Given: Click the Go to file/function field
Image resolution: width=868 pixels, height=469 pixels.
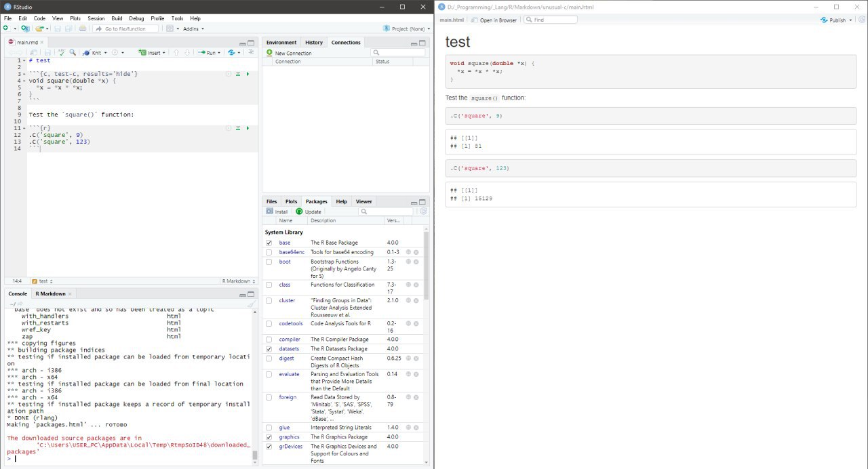Looking at the screenshot, I should [x=126, y=28].
